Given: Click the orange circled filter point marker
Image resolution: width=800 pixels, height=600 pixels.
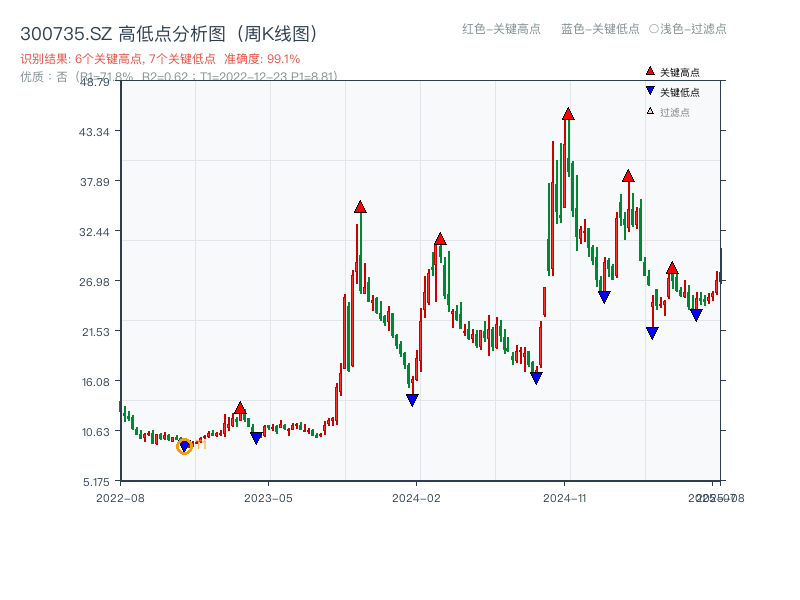Looking at the screenshot, I should pyautogui.click(x=184, y=447).
